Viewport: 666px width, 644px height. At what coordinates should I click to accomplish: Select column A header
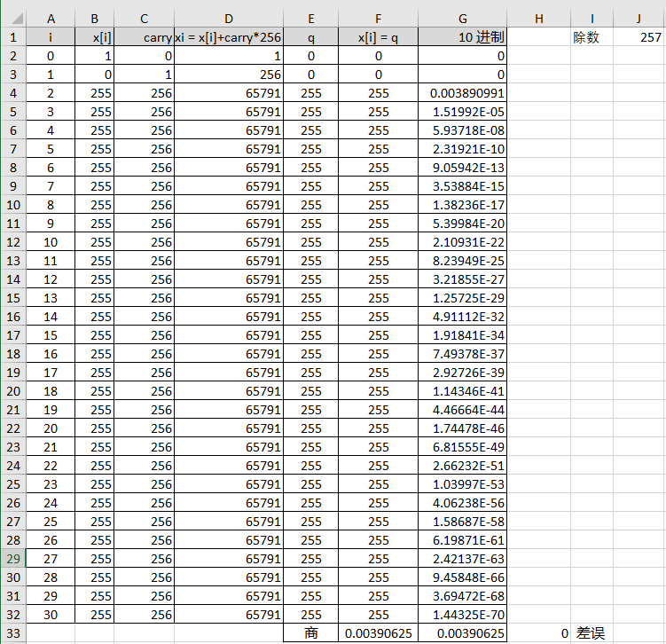(51, 19)
